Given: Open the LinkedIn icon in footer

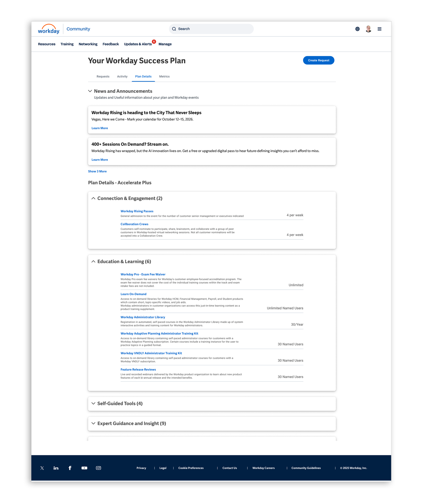Looking at the screenshot, I should (x=56, y=468).
